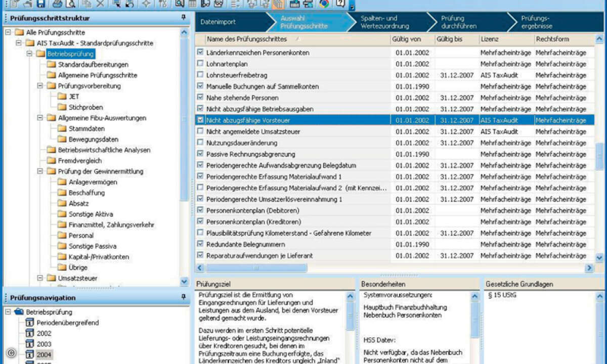Sort by the Gültig von column header
The width and height of the screenshot is (607, 364).
412,39
